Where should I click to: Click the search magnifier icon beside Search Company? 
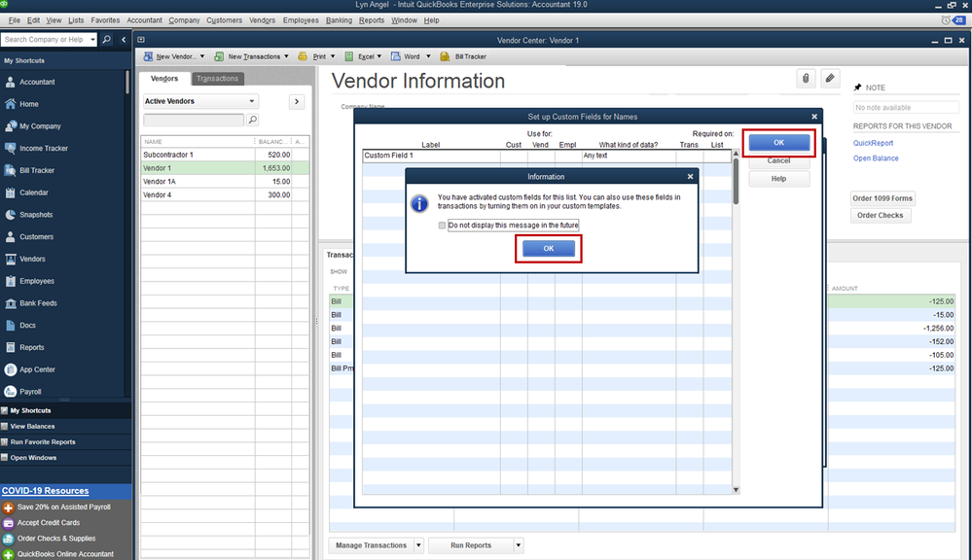[x=107, y=39]
